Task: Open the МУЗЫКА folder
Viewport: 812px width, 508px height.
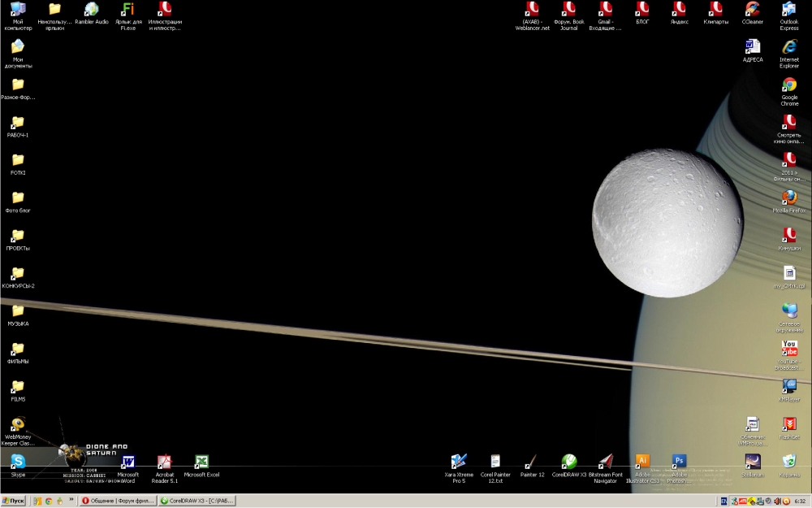Action: 18,315
